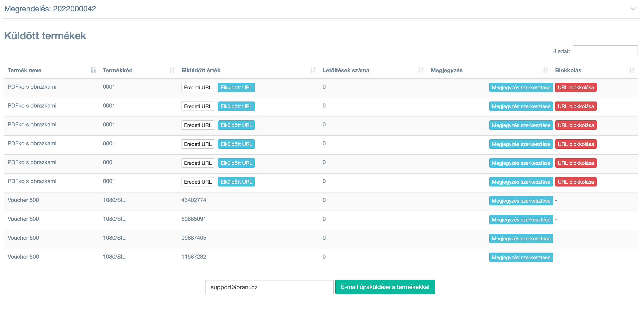
Task: Block URL in the first PDFko row
Action: pos(576,88)
